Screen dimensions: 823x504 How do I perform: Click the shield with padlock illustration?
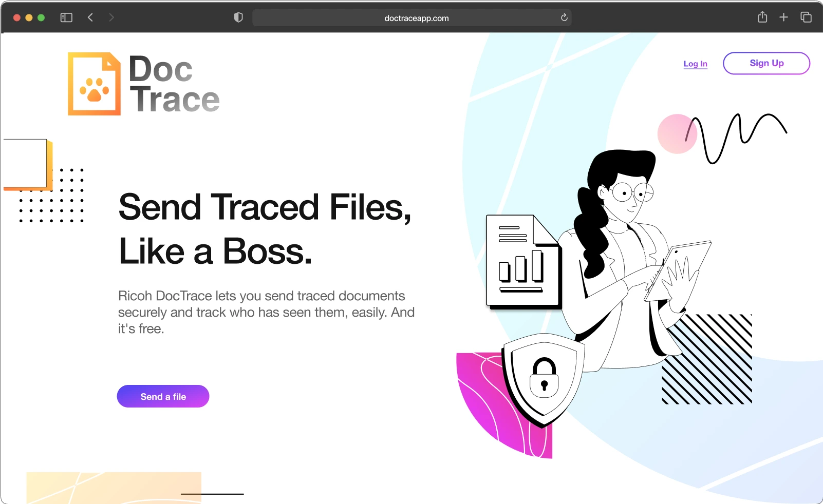544,379
